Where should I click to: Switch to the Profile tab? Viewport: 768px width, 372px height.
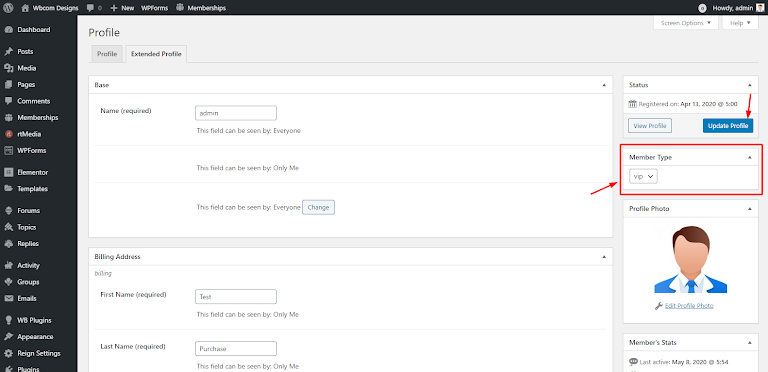pyautogui.click(x=107, y=54)
